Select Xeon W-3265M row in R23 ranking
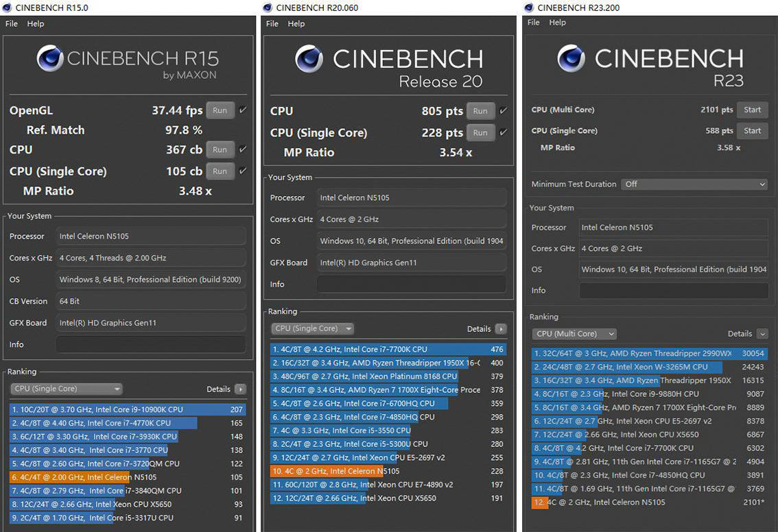778x532 pixels. click(x=650, y=367)
